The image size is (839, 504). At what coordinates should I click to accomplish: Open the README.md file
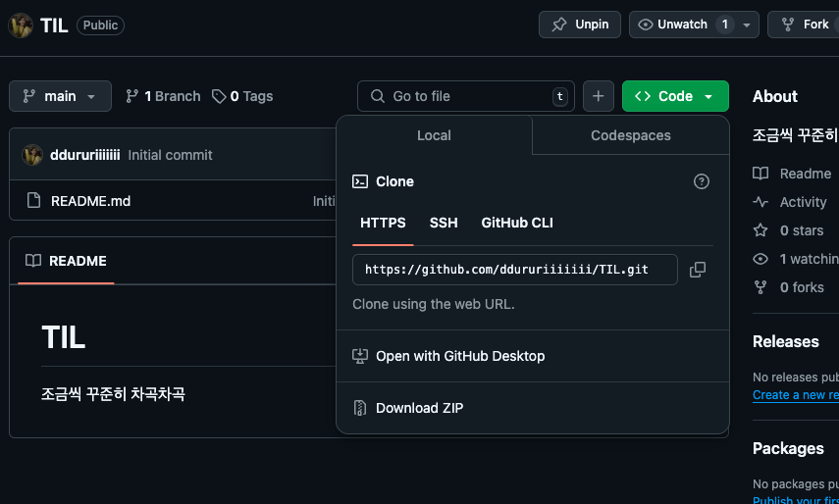coord(91,201)
